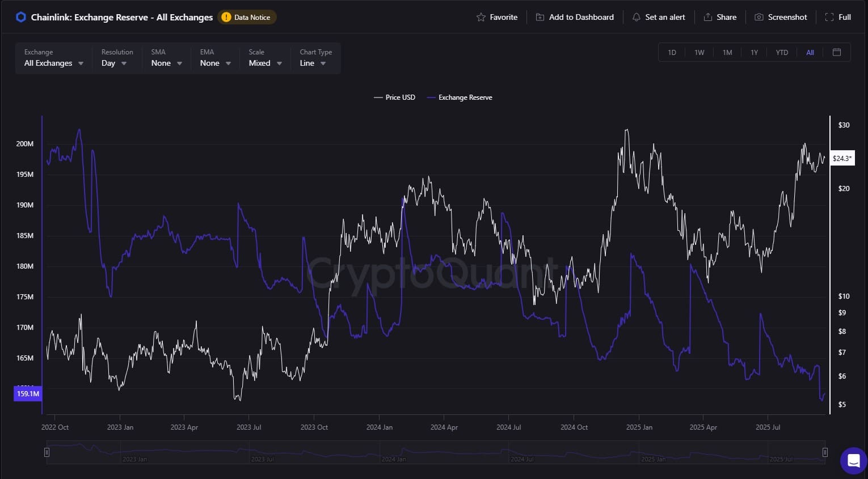
Task: Open the Scale Mixed dropdown
Action: 265,58
